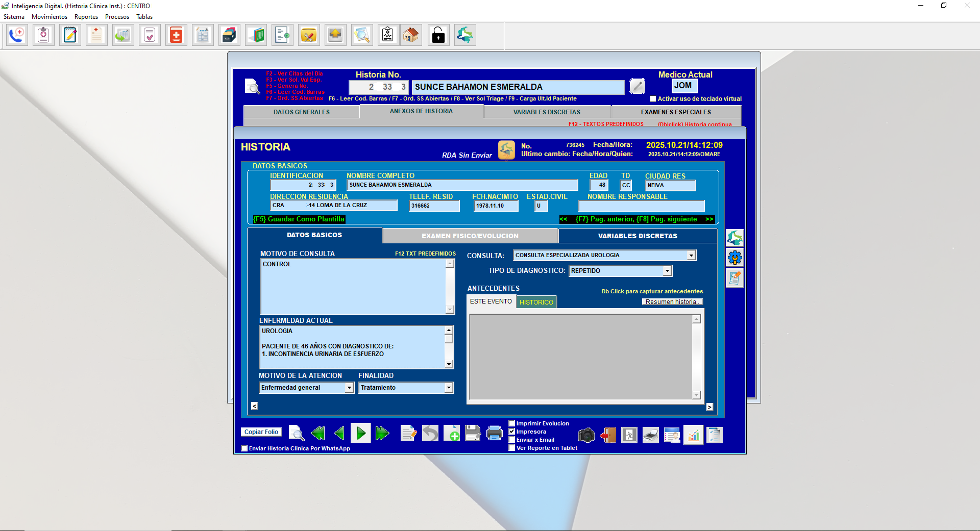Click F5 Guardar Como Plantilla
The height and width of the screenshot is (531, 980).
pos(299,219)
